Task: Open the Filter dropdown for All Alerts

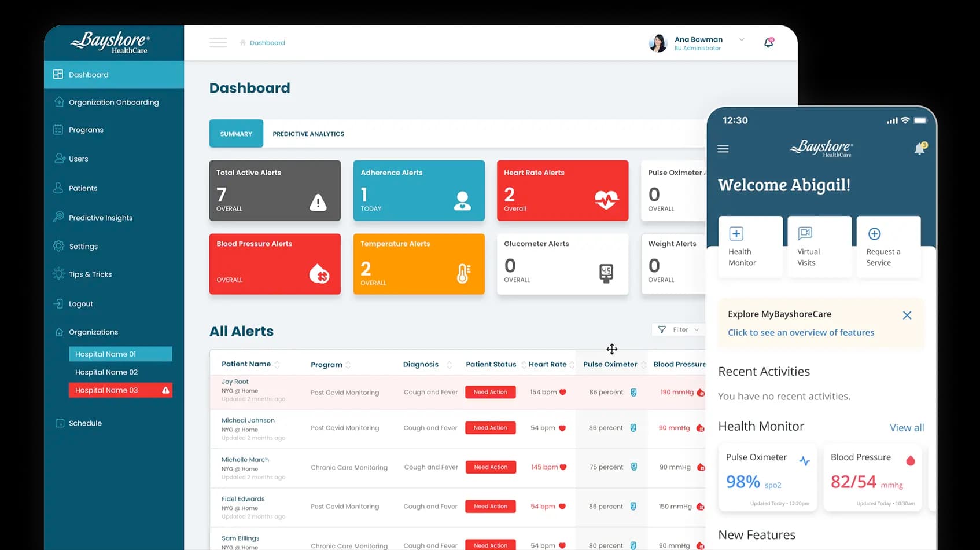Action: pyautogui.click(x=679, y=329)
